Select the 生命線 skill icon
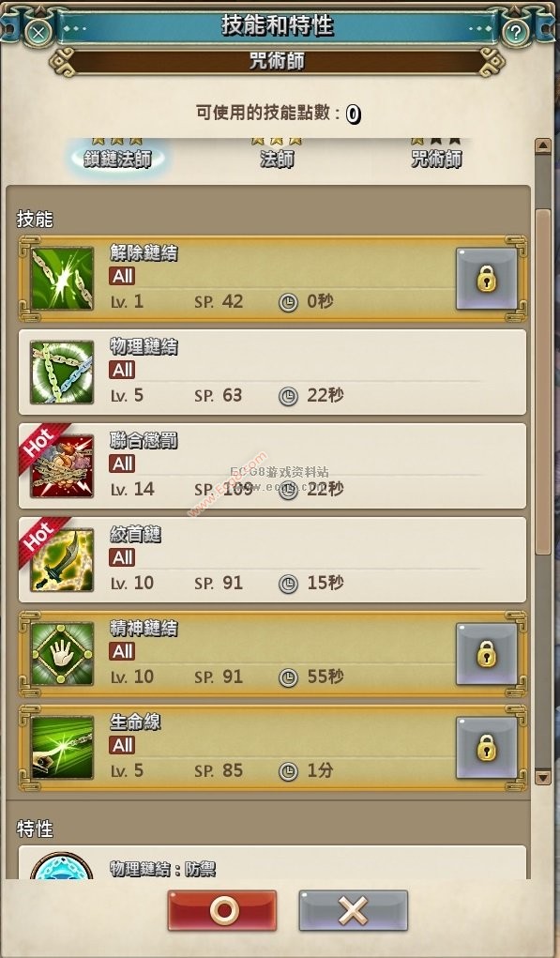The height and width of the screenshot is (958, 560). coord(62,747)
